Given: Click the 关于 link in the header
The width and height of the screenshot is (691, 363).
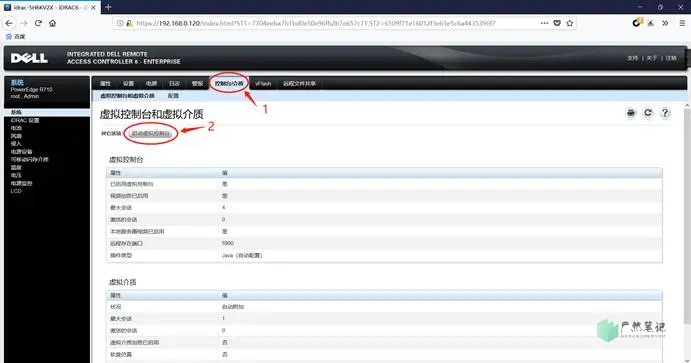Looking at the screenshot, I should [x=651, y=58].
